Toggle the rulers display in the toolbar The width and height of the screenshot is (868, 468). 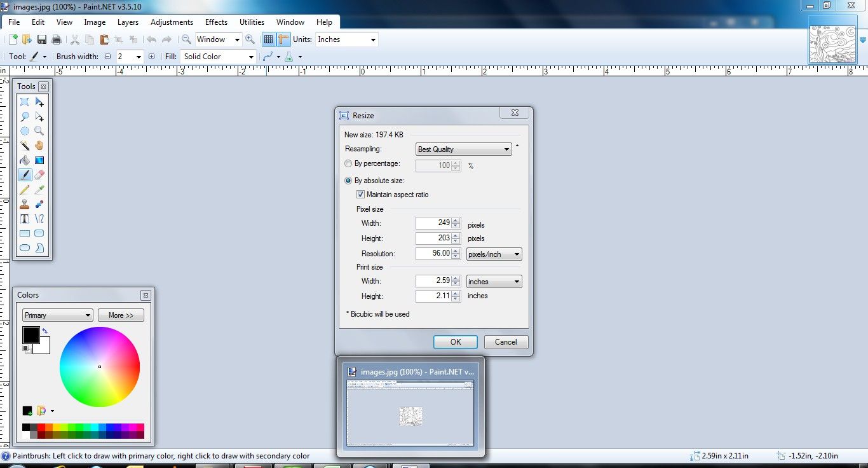[282, 39]
